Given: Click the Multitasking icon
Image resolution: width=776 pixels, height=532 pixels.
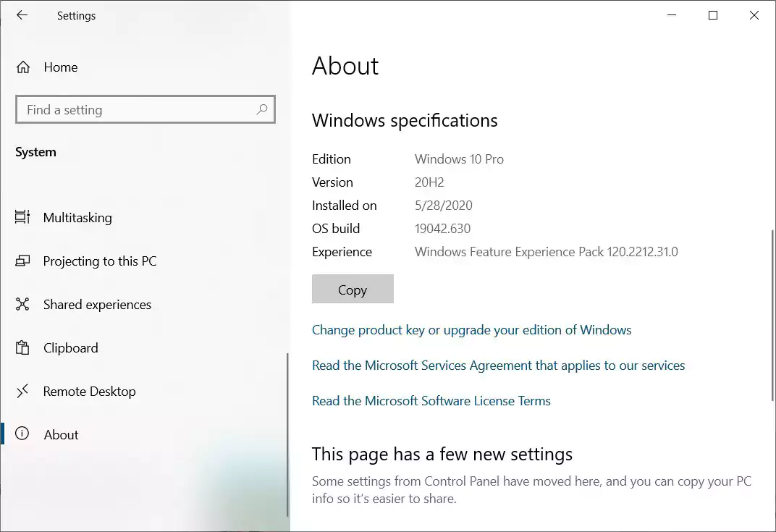Looking at the screenshot, I should pos(22,216).
